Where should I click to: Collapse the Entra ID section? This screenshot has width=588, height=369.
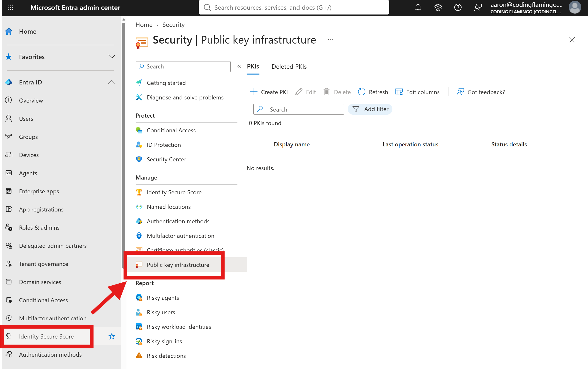[112, 82]
